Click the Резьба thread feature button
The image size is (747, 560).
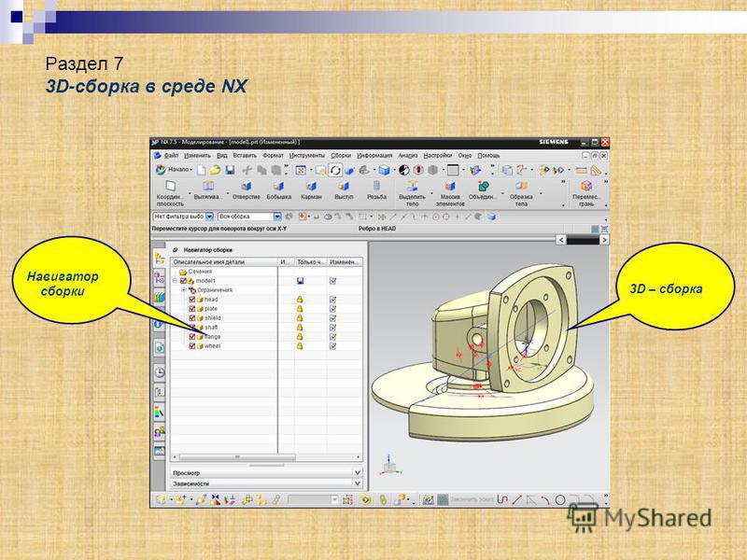[376, 190]
